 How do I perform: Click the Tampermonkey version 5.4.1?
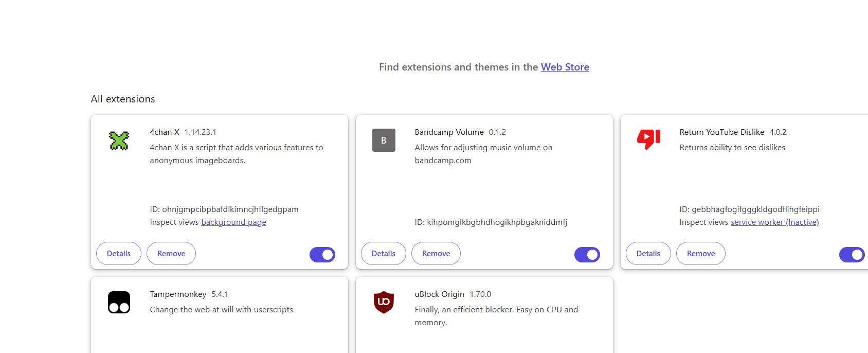pos(220,294)
